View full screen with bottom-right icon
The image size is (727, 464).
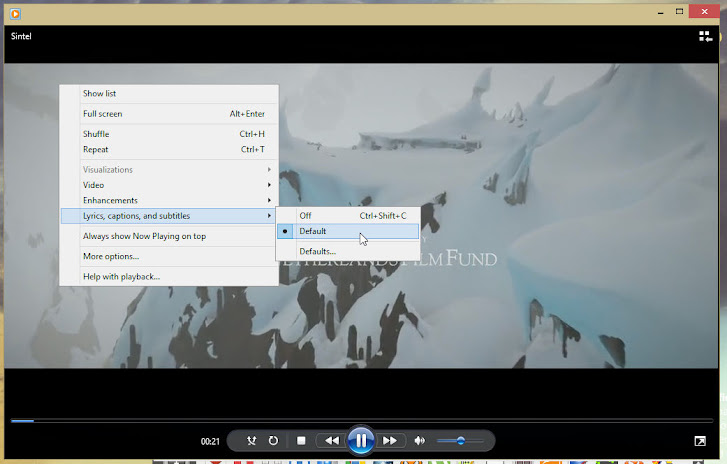pyautogui.click(x=700, y=441)
